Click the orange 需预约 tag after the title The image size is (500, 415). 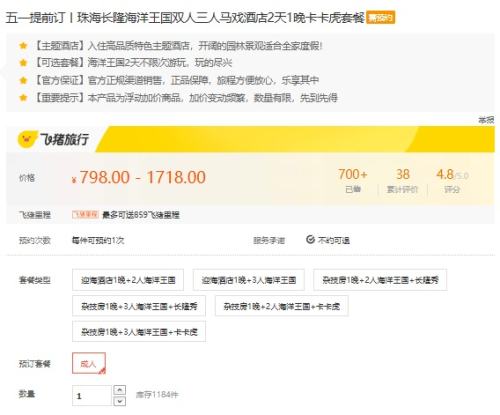click(x=380, y=18)
